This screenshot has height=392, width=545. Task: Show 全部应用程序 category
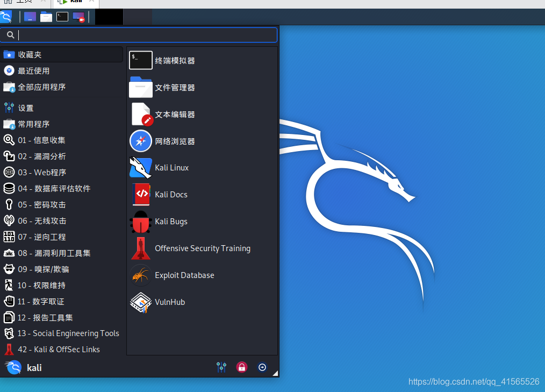pyautogui.click(x=61, y=87)
